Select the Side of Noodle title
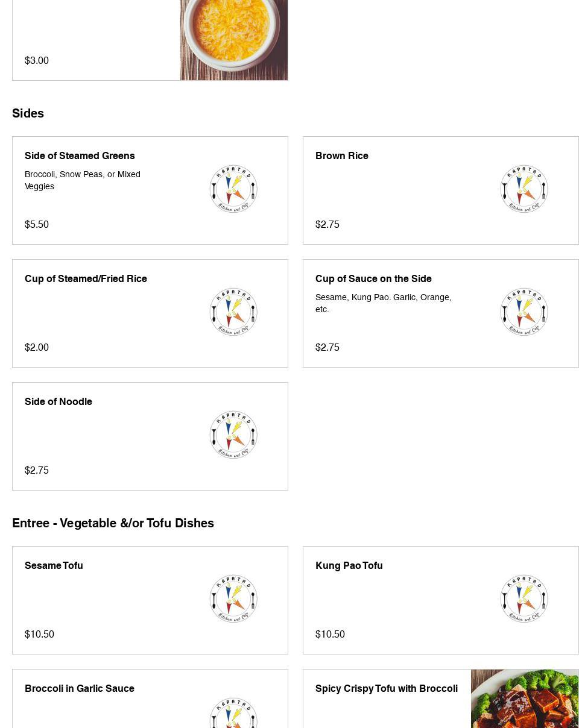Screen dimensions: 582x728 click(59, 401)
